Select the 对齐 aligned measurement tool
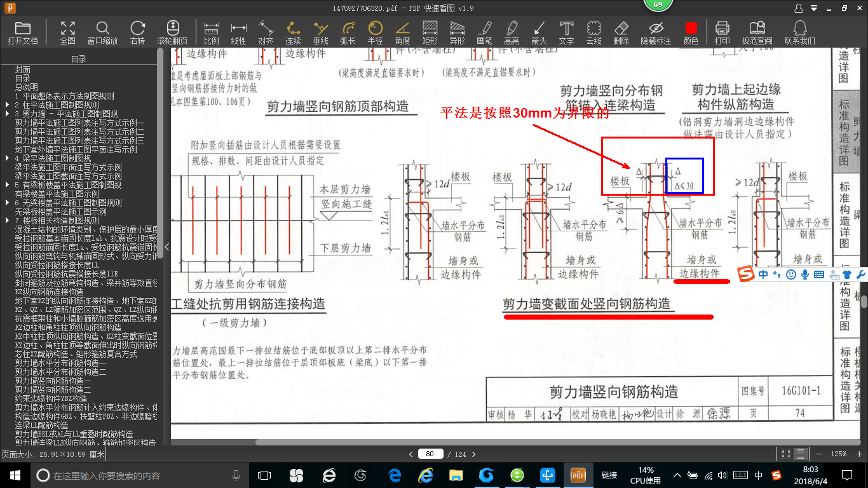 point(266,32)
